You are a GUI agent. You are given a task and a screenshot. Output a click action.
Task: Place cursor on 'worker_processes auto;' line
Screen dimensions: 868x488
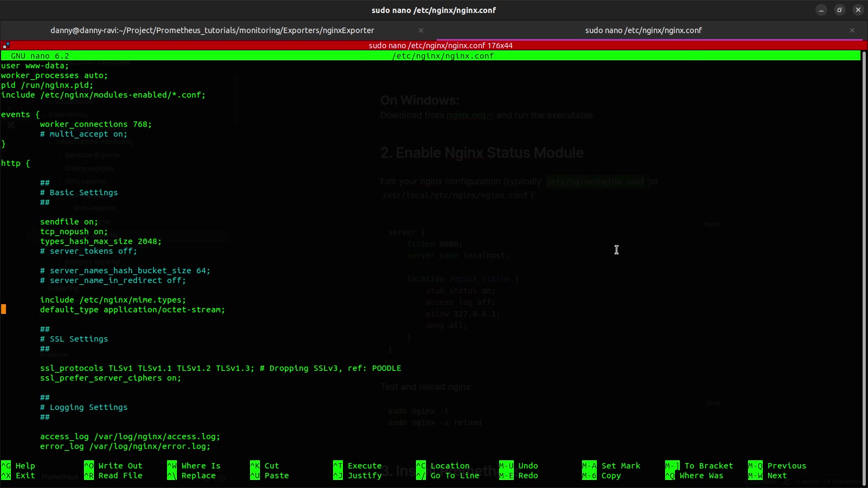[55, 75]
